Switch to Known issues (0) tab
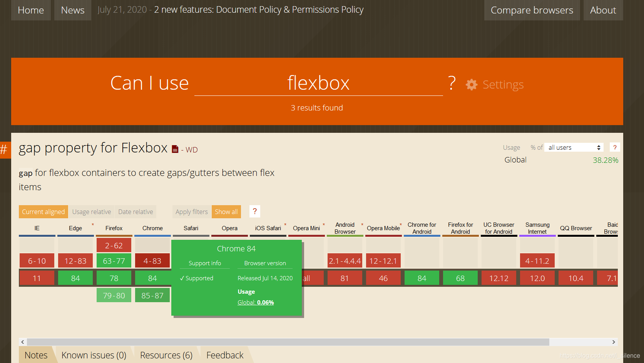The image size is (644, 363). point(94,355)
